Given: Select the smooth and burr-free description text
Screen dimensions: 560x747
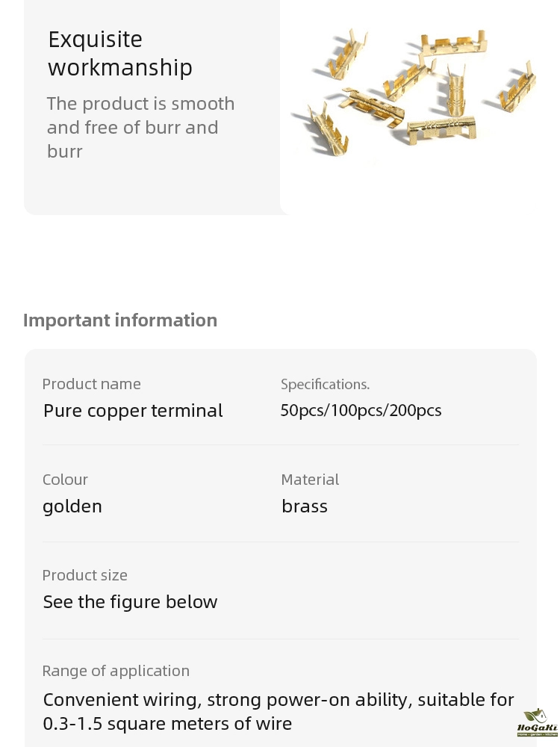Looking at the screenshot, I should click(140, 128).
